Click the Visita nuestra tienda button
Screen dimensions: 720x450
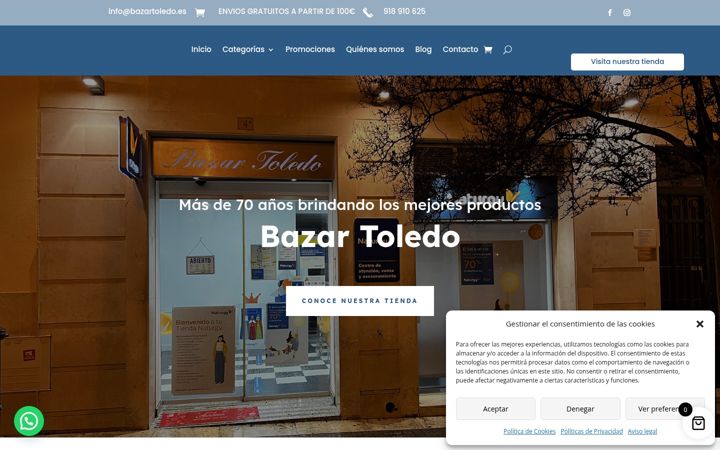point(627,62)
